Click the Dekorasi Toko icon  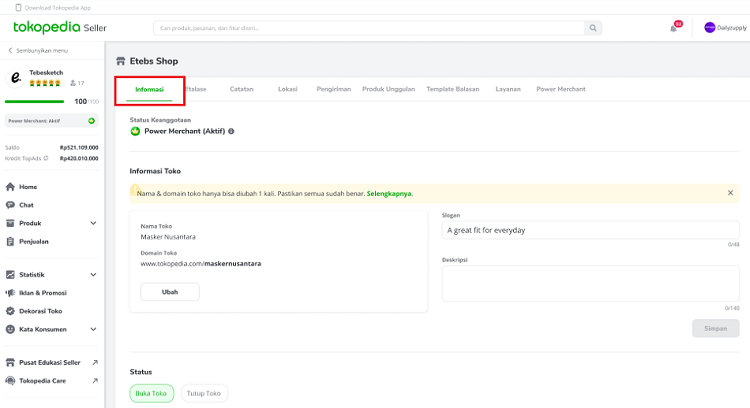10,311
